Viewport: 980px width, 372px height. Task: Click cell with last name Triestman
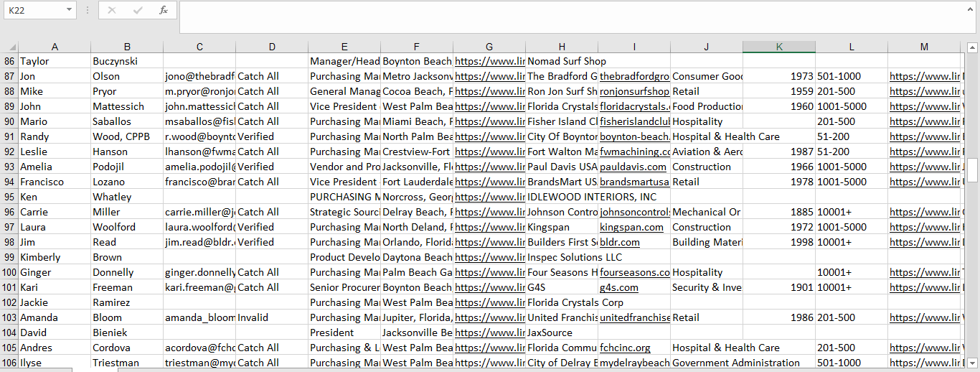click(x=127, y=363)
